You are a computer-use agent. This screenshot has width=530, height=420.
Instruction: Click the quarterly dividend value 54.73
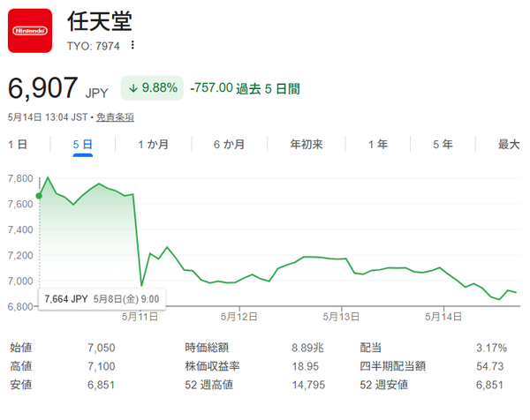(490, 366)
